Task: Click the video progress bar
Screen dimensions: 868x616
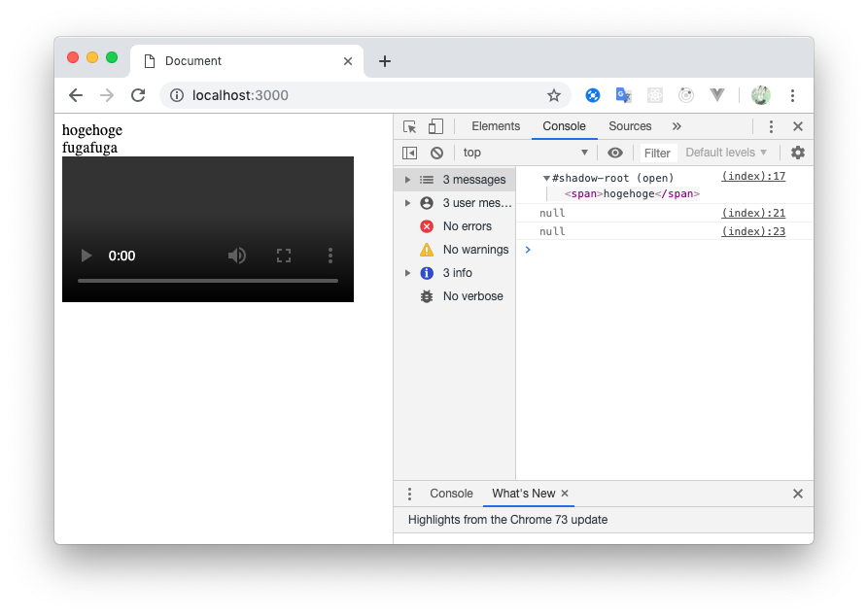Action: pyautogui.click(x=207, y=281)
